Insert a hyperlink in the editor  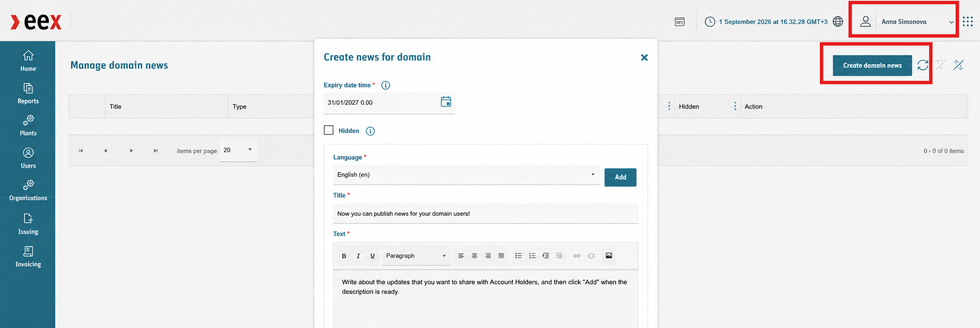(577, 256)
